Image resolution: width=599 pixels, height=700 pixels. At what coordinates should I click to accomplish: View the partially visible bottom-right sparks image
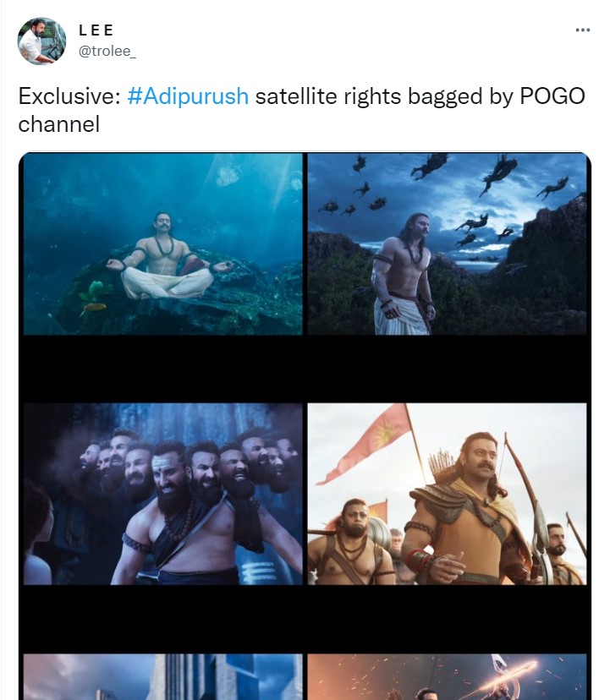tap(447, 677)
